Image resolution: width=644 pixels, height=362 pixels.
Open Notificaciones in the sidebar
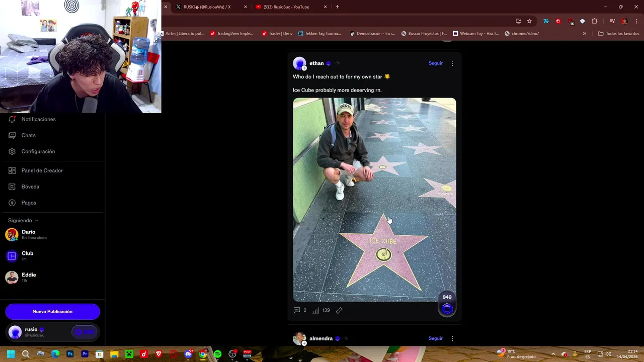tap(38, 119)
